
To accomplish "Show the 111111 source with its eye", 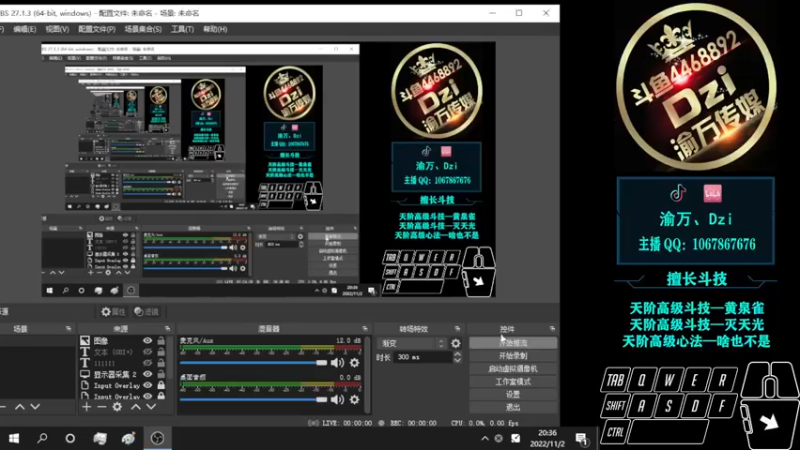I will (147, 363).
